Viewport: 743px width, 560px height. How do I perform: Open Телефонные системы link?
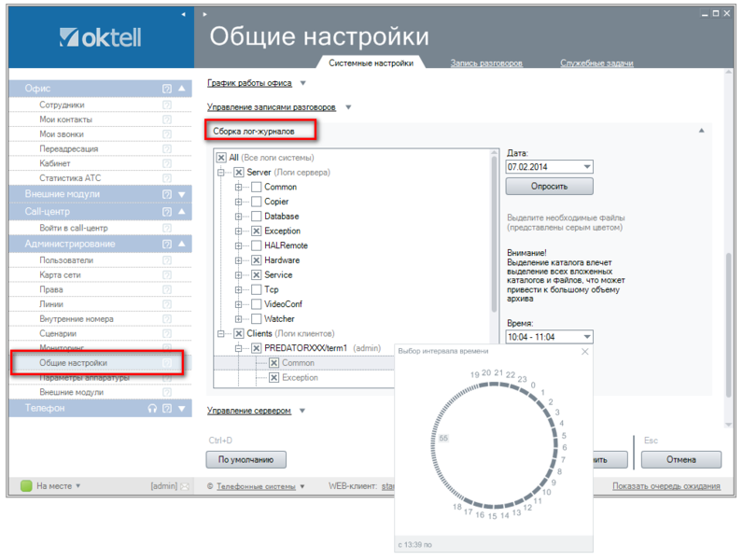coord(256,486)
